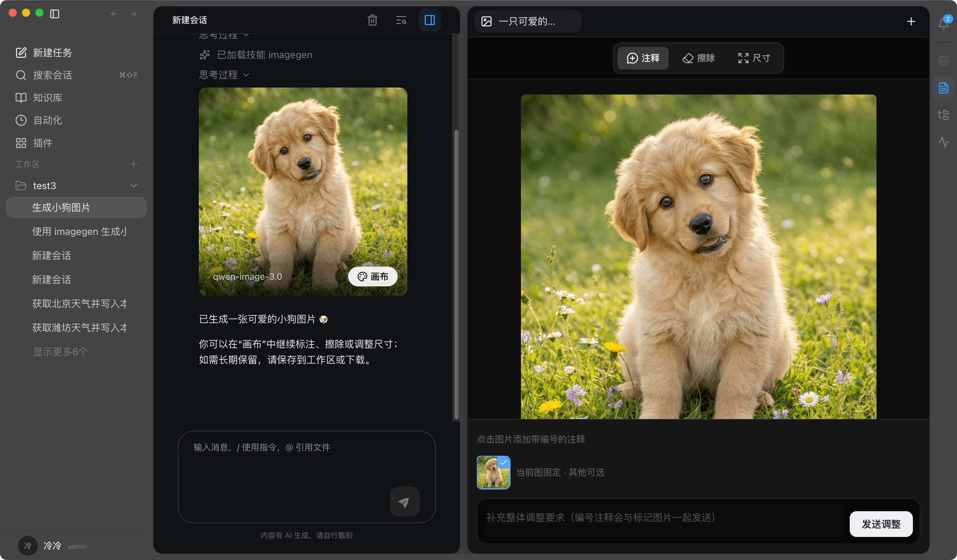
Task: Toggle the side panel layout button
Action: pos(429,20)
